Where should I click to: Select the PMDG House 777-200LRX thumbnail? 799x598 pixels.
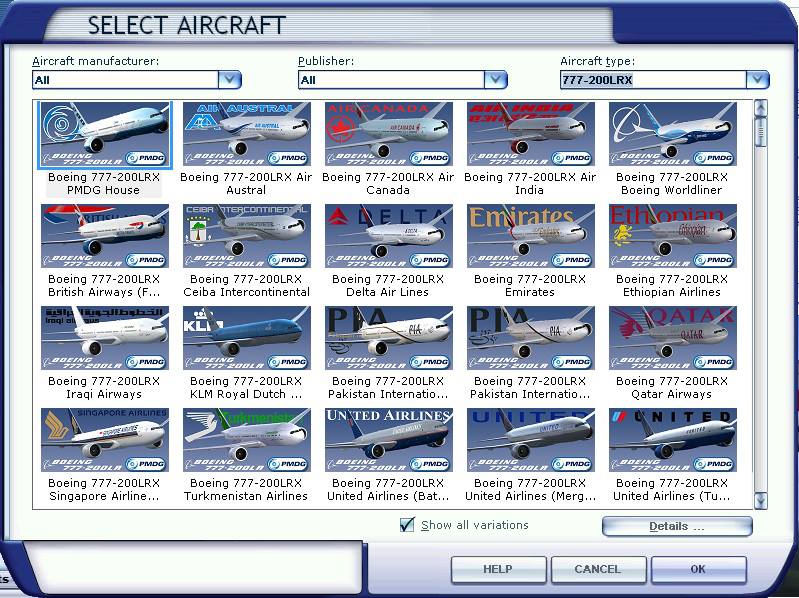(104, 134)
